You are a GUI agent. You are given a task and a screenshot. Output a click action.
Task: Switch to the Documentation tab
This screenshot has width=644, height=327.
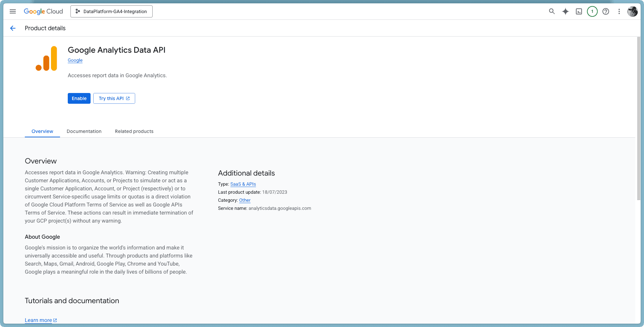coord(84,131)
